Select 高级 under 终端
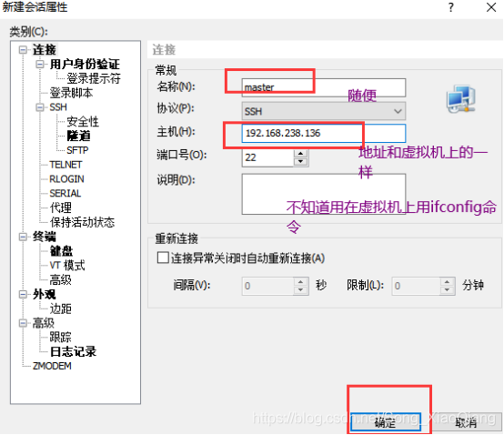Viewport: 504px width, 435px height. point(60,279)
